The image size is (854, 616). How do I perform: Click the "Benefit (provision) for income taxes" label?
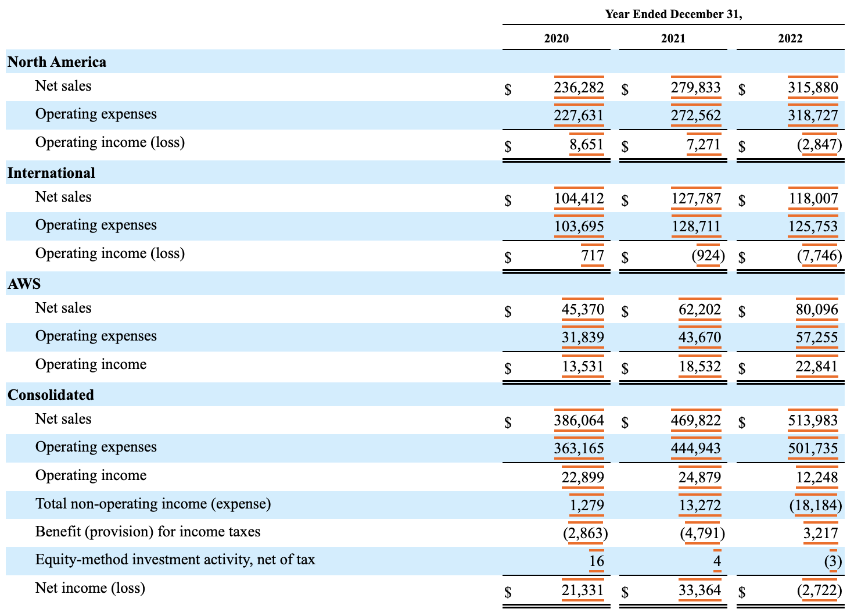(148, 532)
